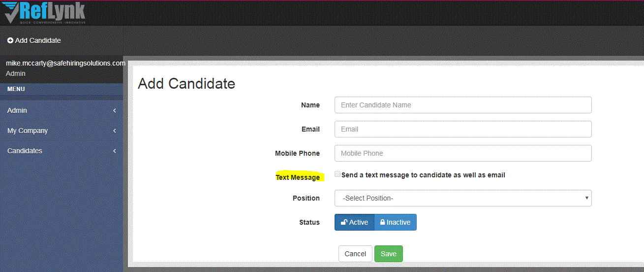Screen dimensions: 644x272
Task: Set status to Active
Action: [354, 222]
